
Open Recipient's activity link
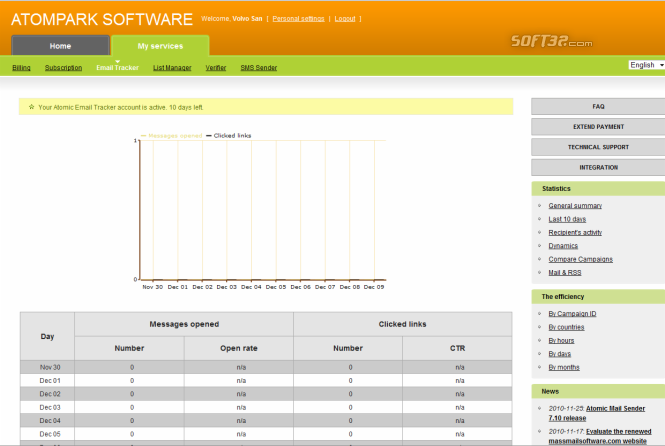click(575, 232)
